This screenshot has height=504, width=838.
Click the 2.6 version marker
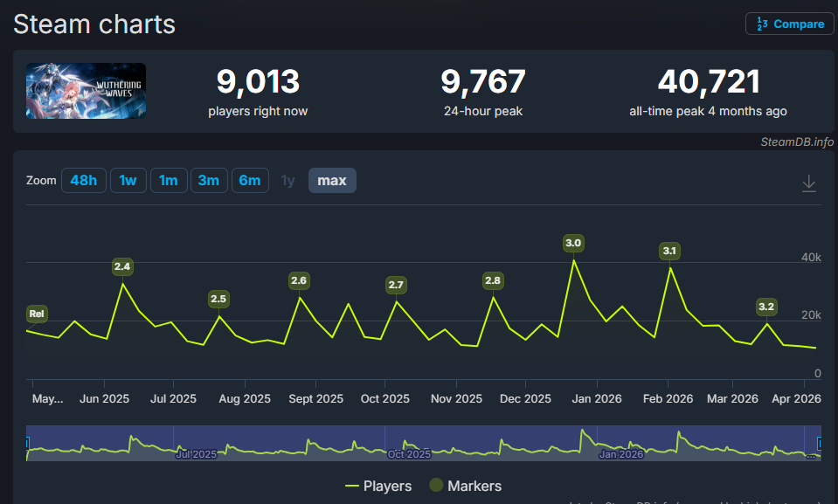(x=299, y=280)
